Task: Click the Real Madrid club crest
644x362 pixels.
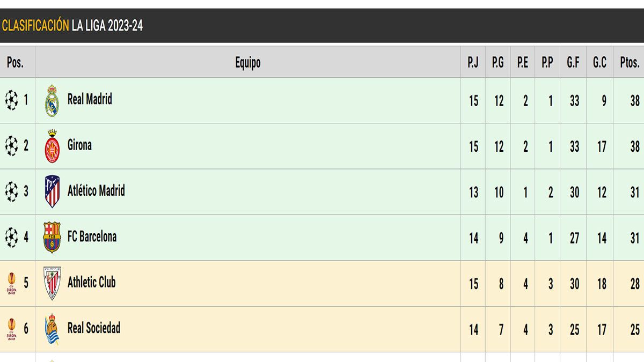Action: click(52, 100)
